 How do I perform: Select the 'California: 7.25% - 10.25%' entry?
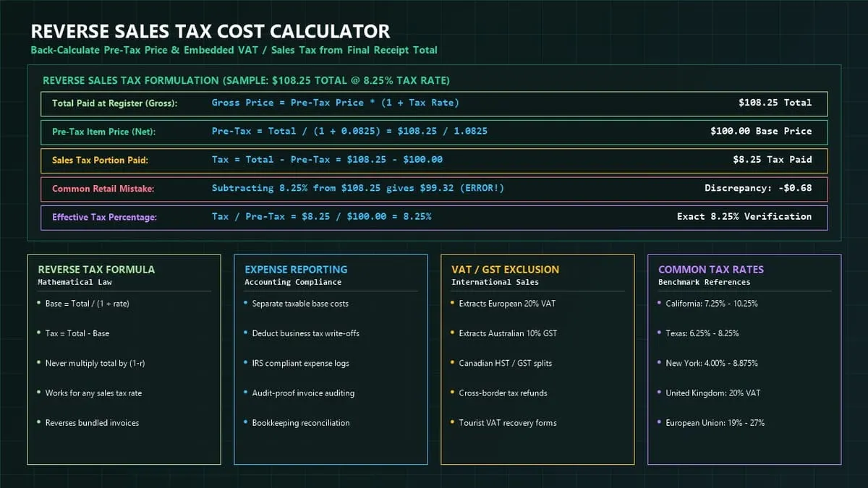pos(712,304)
